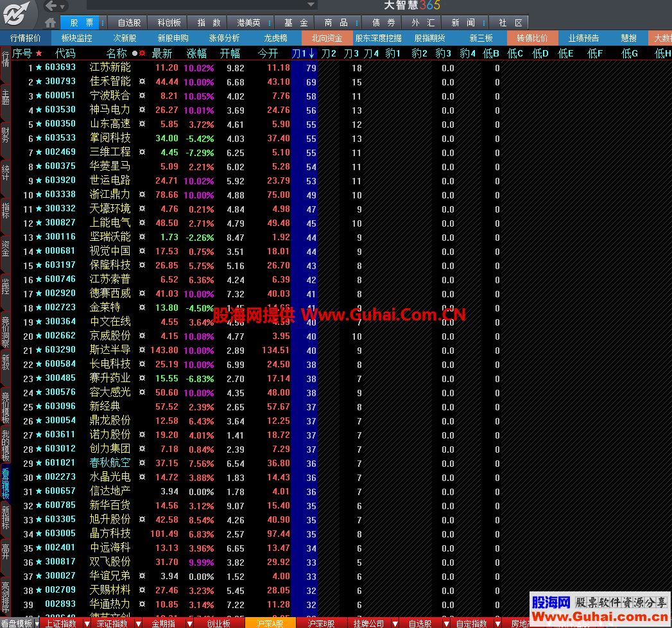The width and height of the screenshot is (672, 628).
Task: Switch to the 自选股 top tab
Action: 129,22
